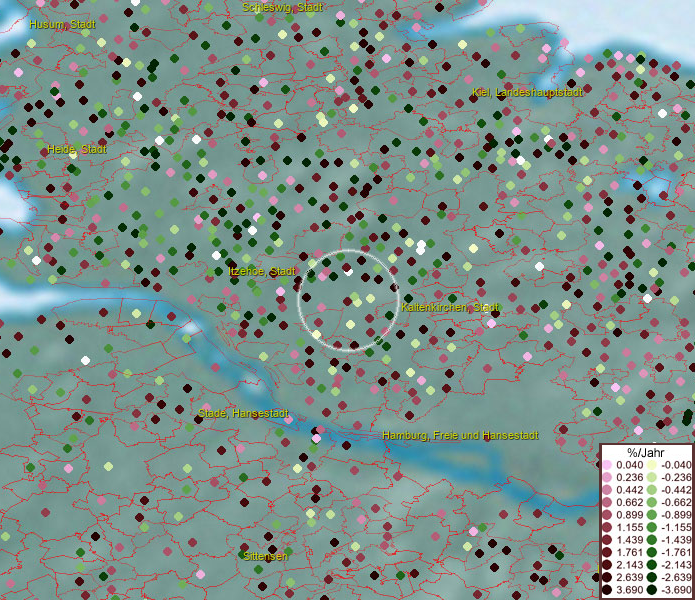Click the %/Jahr legend title
The height and width of the screenshot is (600, 695).
point(646,452)
